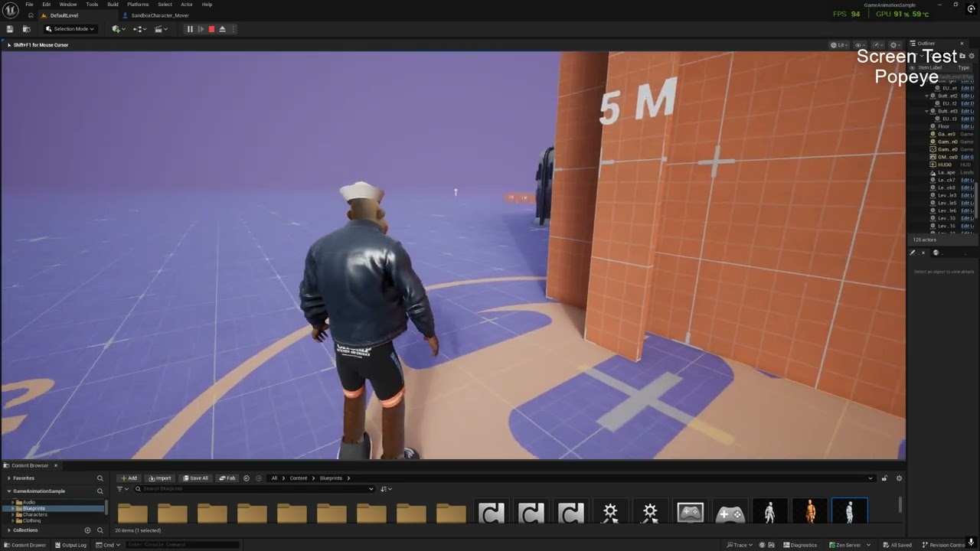Open the Help menu
This screenshot has height=551, width=980.
click(x=207, y=5)
